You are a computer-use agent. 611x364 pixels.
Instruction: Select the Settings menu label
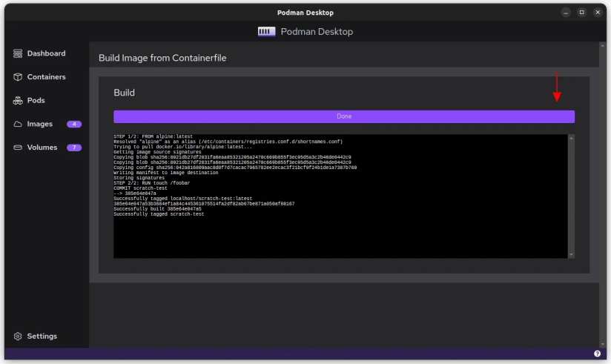(42, 336)
